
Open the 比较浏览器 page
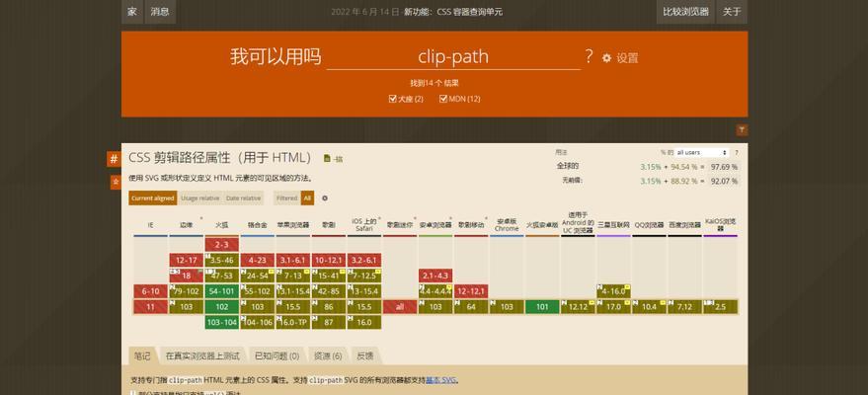(685, 12)
